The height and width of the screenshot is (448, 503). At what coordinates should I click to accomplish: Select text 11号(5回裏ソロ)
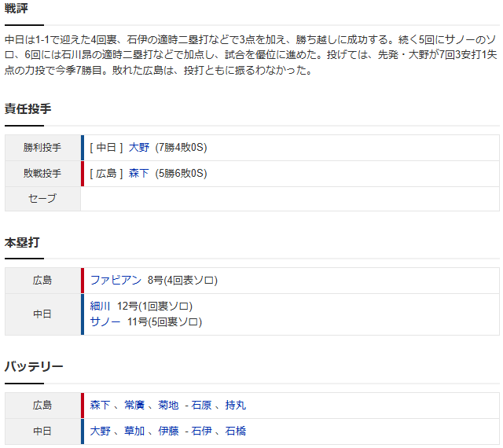[x=164, y=321]
